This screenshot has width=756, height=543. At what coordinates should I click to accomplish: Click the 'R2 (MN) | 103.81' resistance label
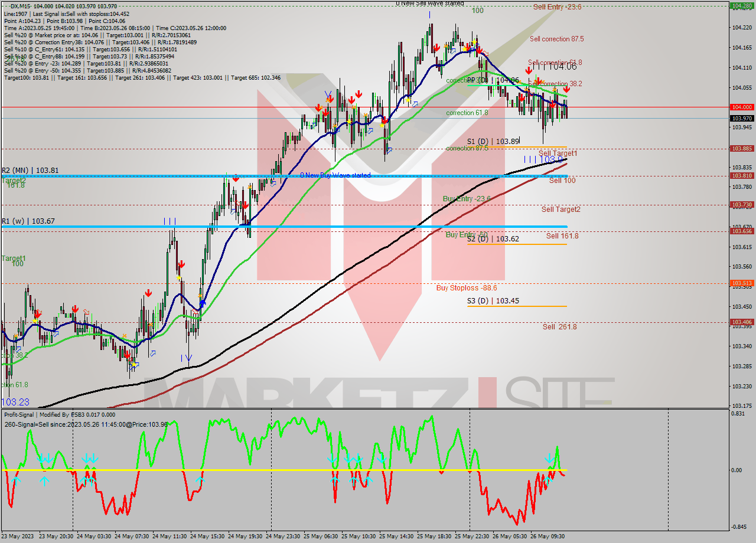click(30, 171)
